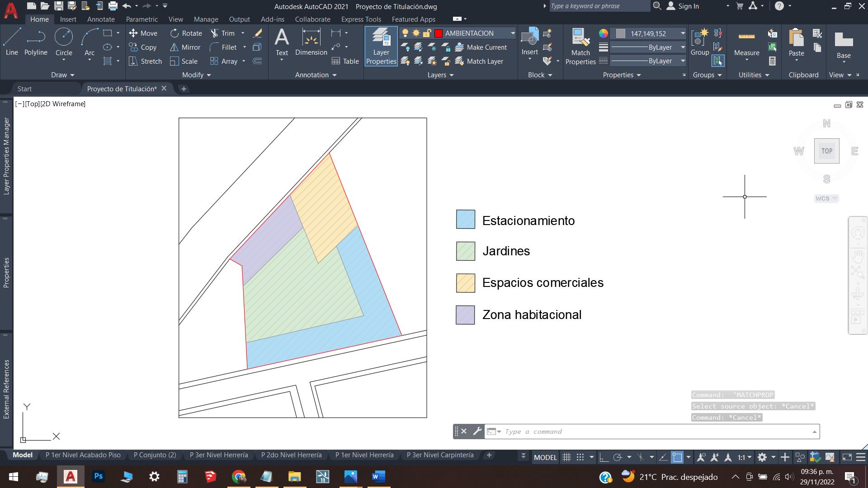868x488 pixels.
Task: Click the red AMBIENTACION layer color swatch
Action: (438, 33)
